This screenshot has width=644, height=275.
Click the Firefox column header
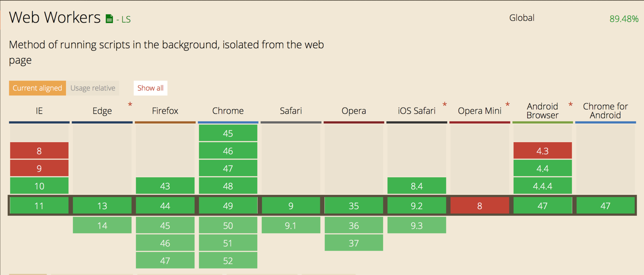(165, 111)
